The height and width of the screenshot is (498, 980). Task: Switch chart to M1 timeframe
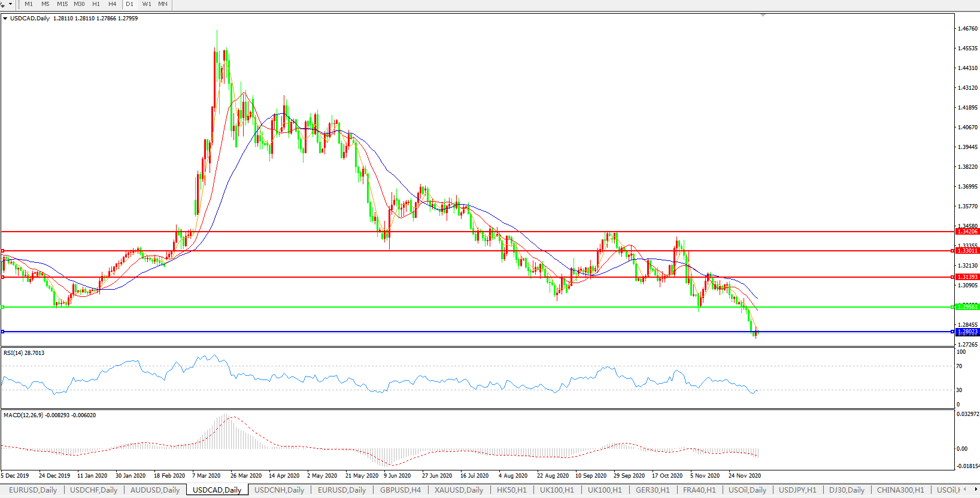29,4
